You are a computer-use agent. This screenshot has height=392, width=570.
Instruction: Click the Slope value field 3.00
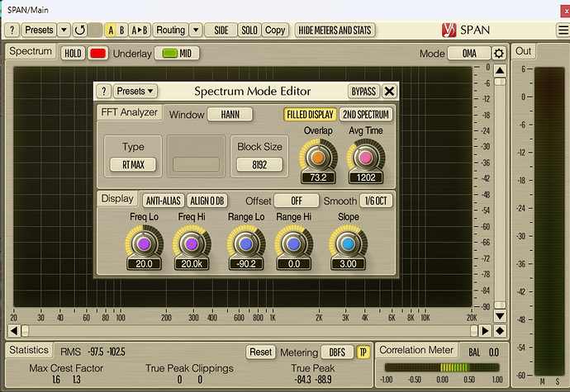point(348,264)
